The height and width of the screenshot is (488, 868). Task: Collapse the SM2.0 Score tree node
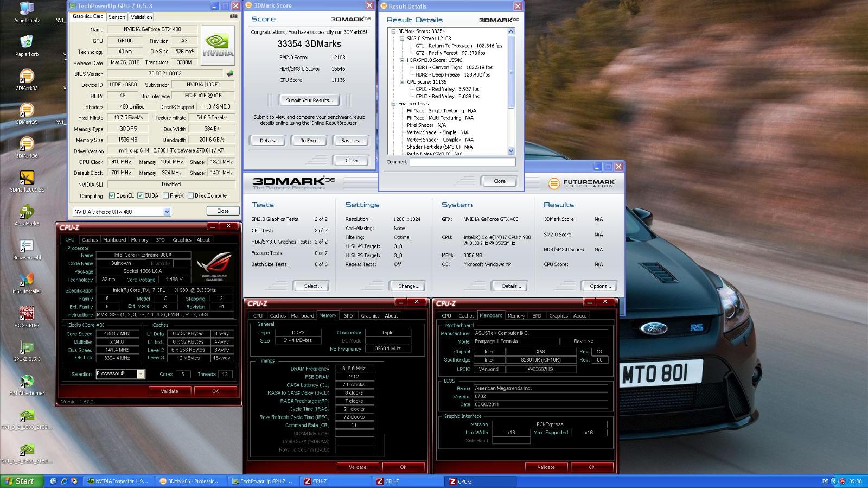pos(402,39)
